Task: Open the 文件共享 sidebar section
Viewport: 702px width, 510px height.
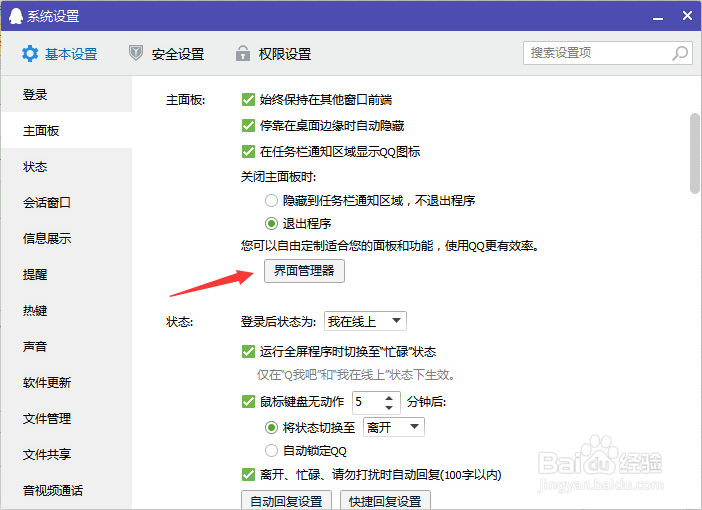Action: click(x=66, y=454)
